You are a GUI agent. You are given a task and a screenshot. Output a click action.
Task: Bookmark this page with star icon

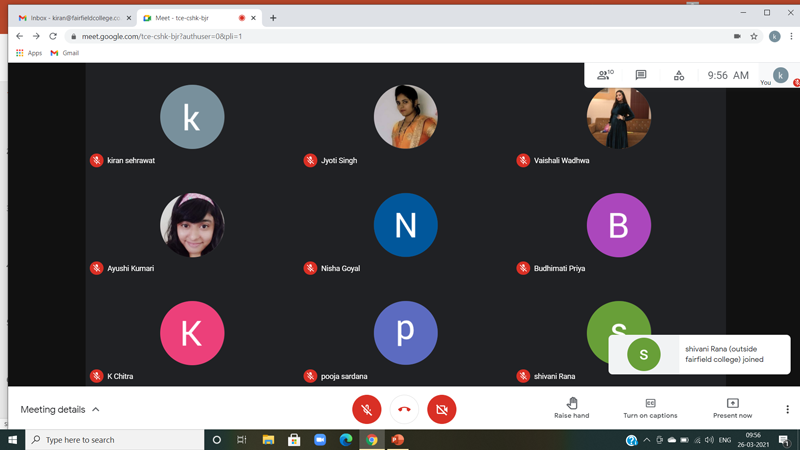pos(754,36)
